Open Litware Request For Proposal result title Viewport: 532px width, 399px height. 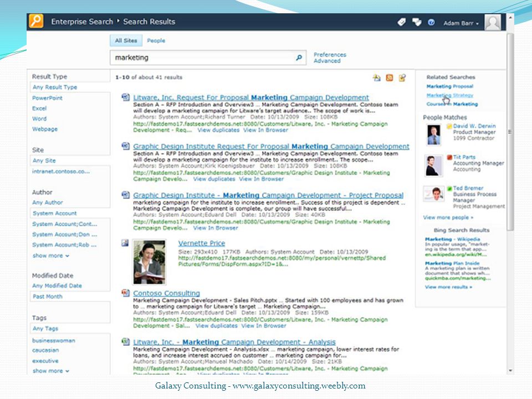pos(250,98)
